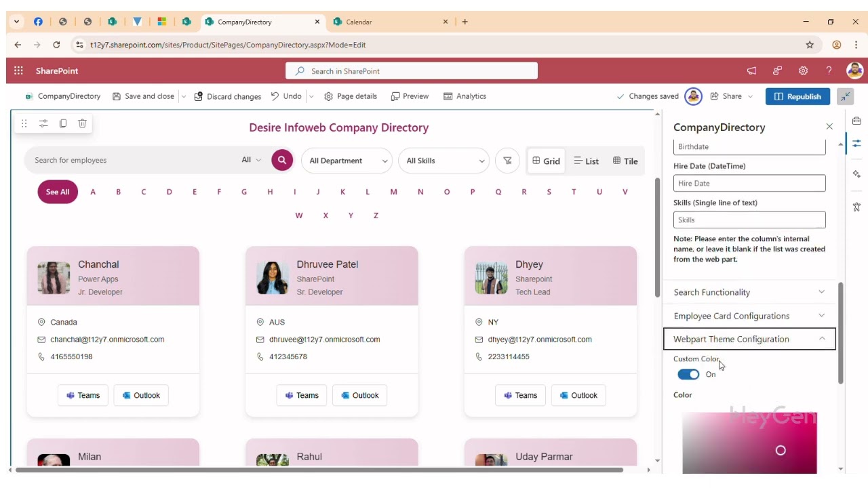Turn off the Custom Color toggle
Image resolution: width=868 pixels, height=488 pixels.
tap(688, 374)
